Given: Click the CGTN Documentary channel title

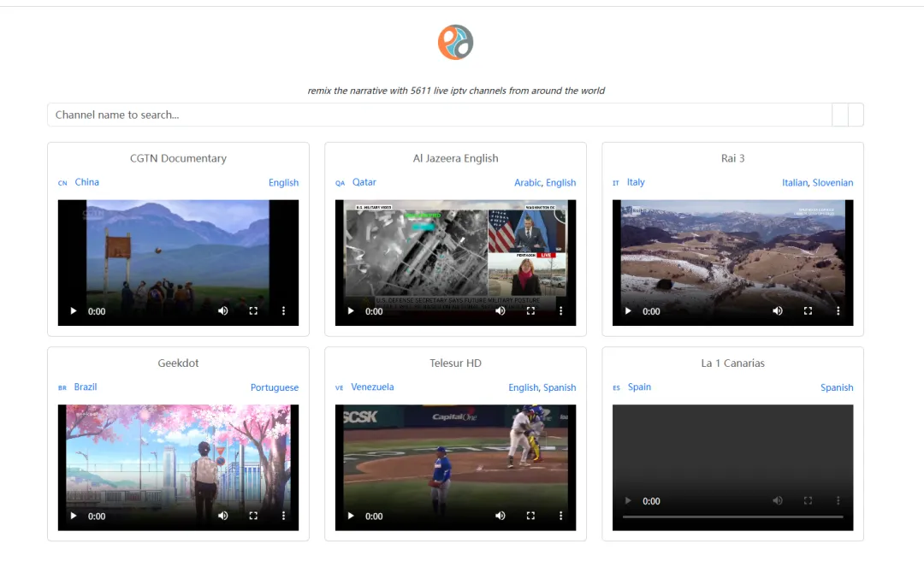Looking at the screenshot, I should click(x=178, y=158).
